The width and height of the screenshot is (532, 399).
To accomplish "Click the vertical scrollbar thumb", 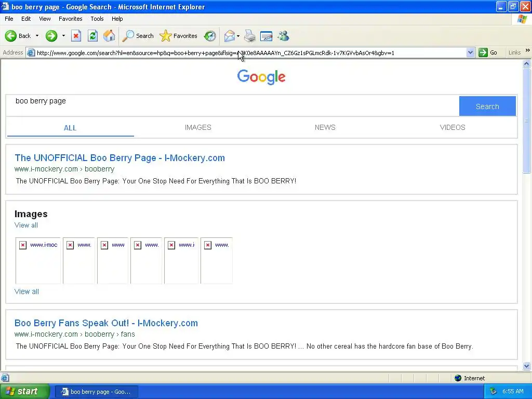I will pyautogui.click(x=527, y=121).
